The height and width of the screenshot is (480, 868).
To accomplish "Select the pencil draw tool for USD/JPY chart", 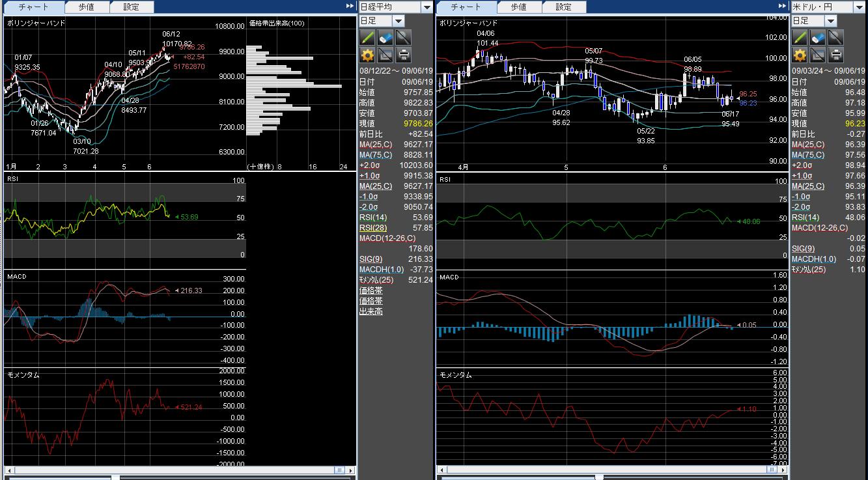I will click(800, 37).
